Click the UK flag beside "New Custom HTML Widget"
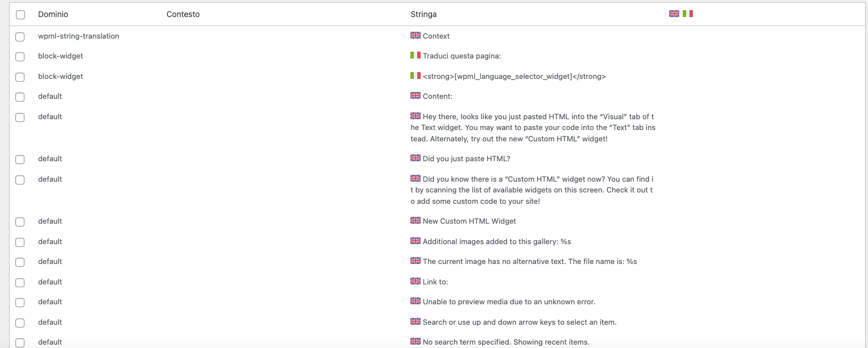The height and width of the screenshot is (348, 868). (x=416, y=220)
